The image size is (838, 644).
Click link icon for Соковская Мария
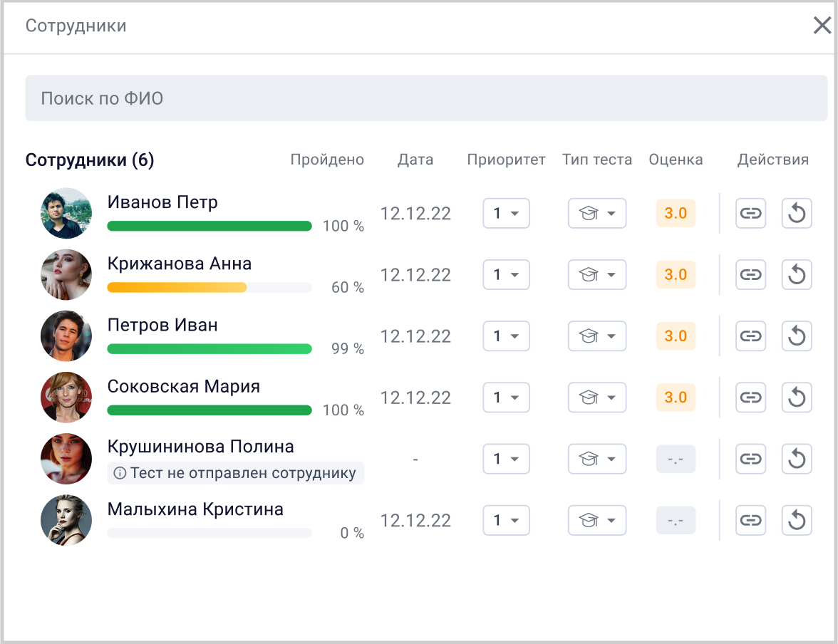pyautogui.click(x=750, y=397)
